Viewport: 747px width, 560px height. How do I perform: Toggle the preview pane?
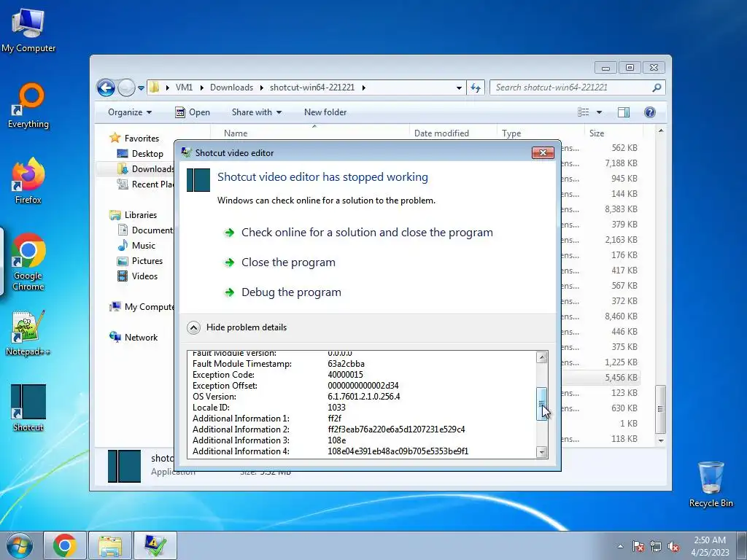pos(624,112)
